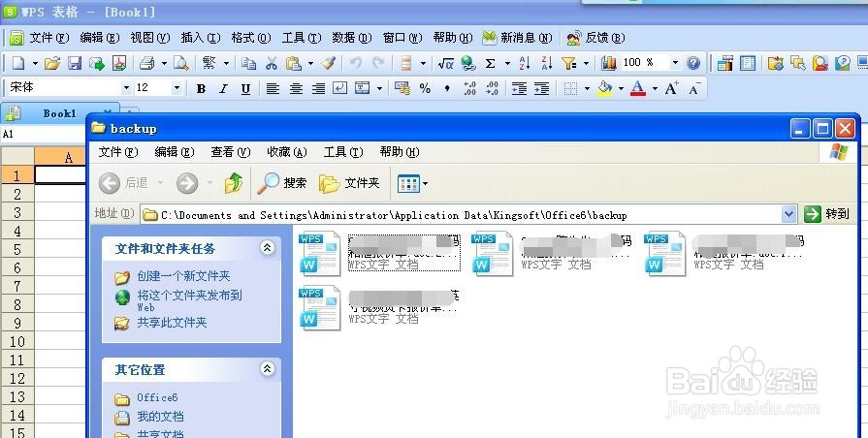Screen dimensions: 868x438
Task: Apply percent style format
Action: (425, 88)
